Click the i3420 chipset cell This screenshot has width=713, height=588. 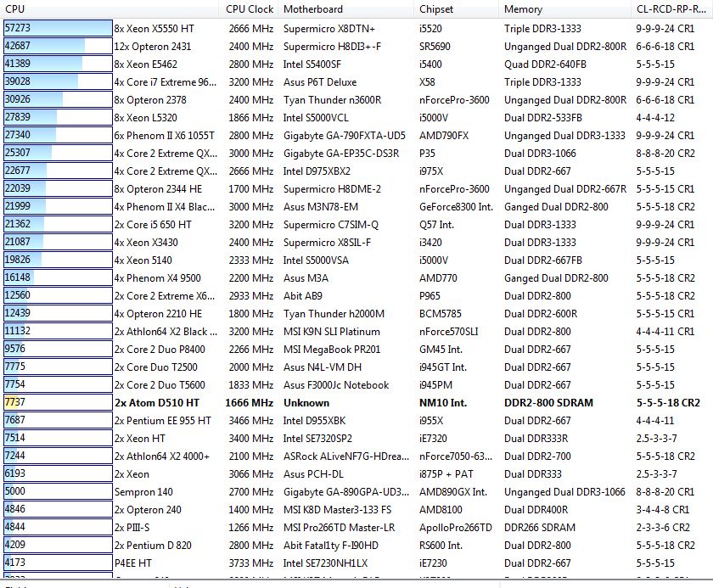click(x=430, y=243)
